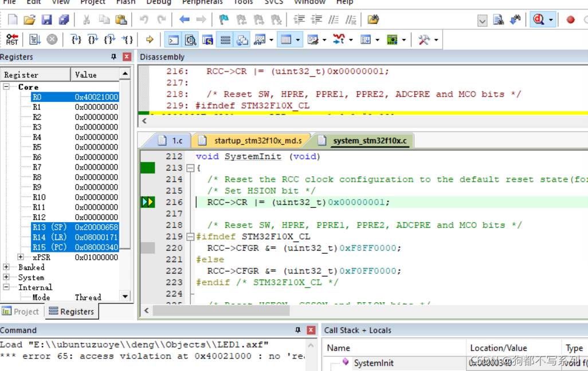Switch to the Project panel tab
Screen dimensions: 588x371
21,311
